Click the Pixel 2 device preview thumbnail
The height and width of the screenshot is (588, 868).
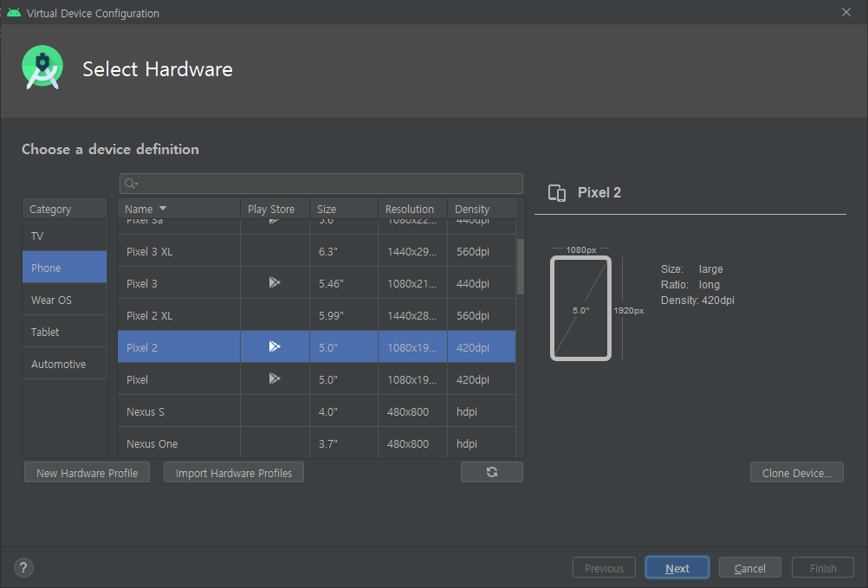(580, 308)
